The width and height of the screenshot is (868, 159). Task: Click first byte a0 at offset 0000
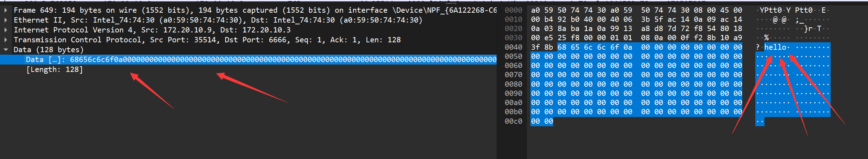point(535,10)
